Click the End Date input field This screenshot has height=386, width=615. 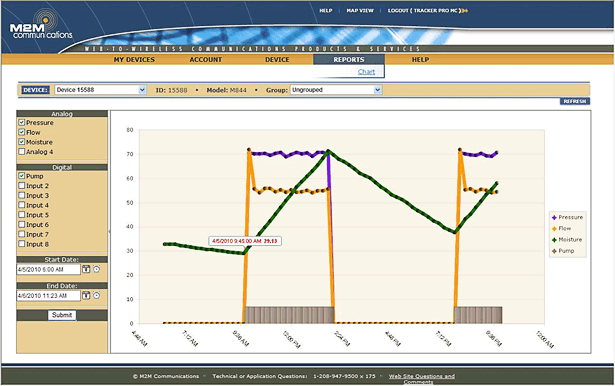(48, 296)
